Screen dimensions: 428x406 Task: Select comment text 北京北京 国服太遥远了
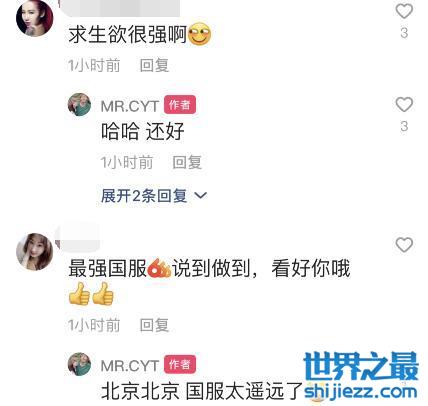coord(201,391)
